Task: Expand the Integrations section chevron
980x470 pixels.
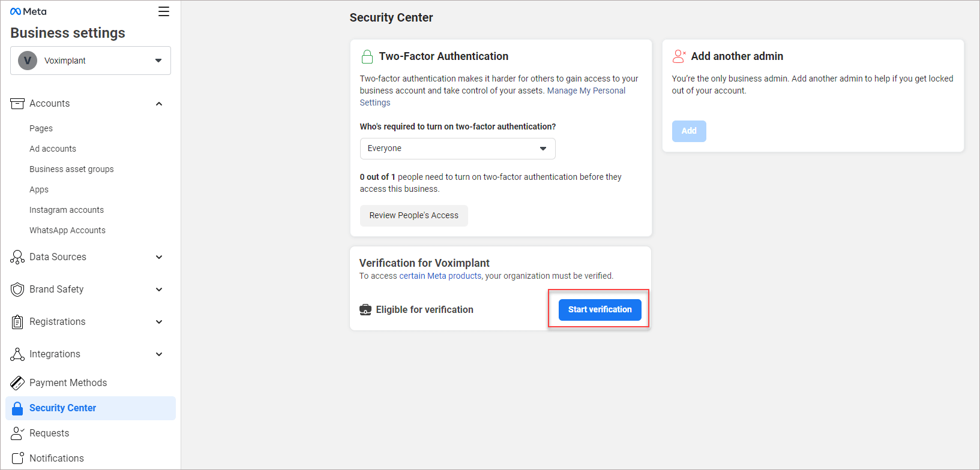Action: (x=159, y=354)
